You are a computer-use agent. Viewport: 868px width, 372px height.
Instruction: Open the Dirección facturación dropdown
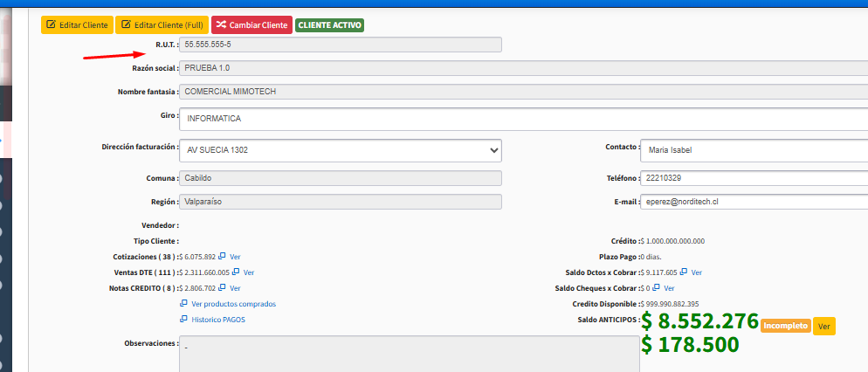click(341, 150)
